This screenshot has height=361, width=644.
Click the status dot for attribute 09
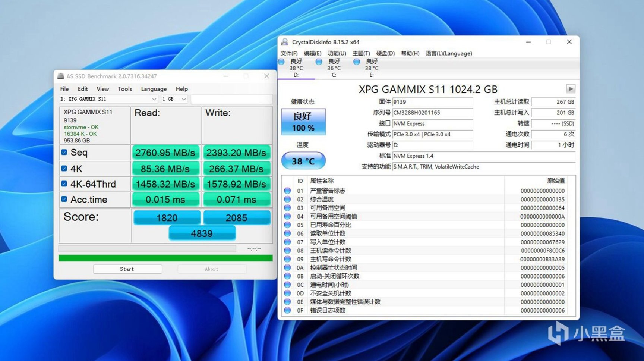[x=287, y=259]
